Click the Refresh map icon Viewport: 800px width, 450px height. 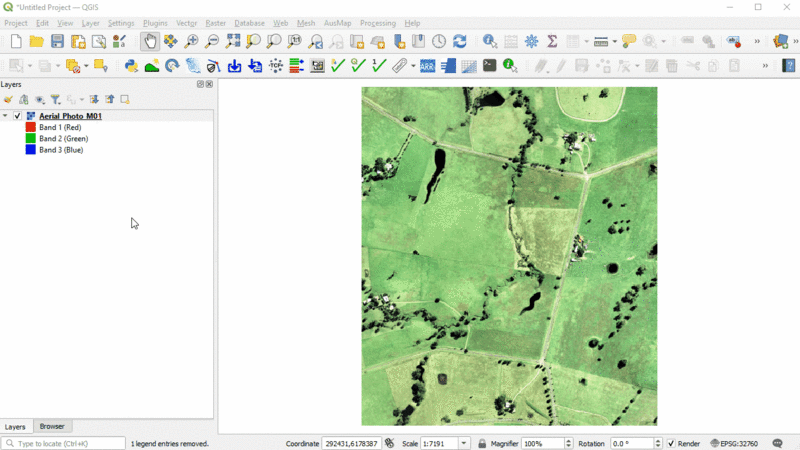click(460, 41)
